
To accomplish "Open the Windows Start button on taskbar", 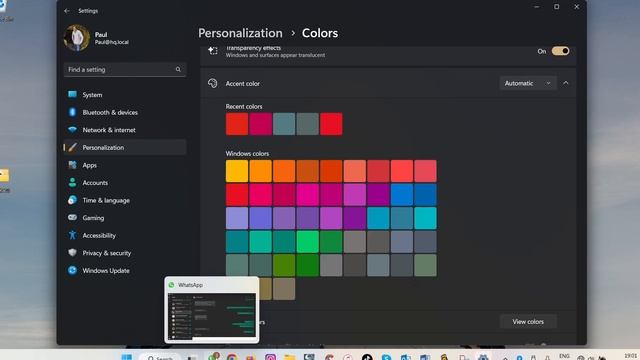I will tap(127, 357).
